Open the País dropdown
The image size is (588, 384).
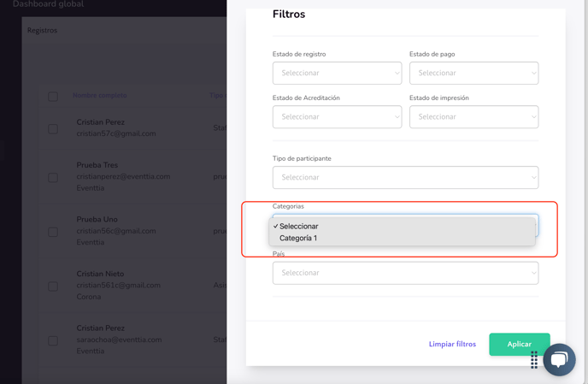[x=405, y=274]
